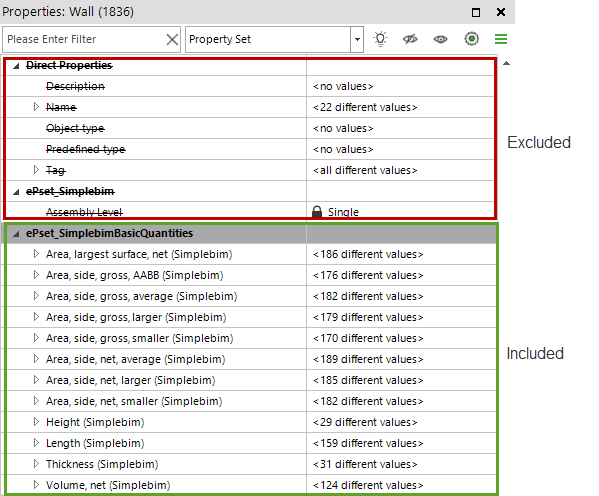Image resolution: width=599 pixels, height=496 pixels.
Task: Expand Area, side, gross, average row
Action: coord(36,296)
